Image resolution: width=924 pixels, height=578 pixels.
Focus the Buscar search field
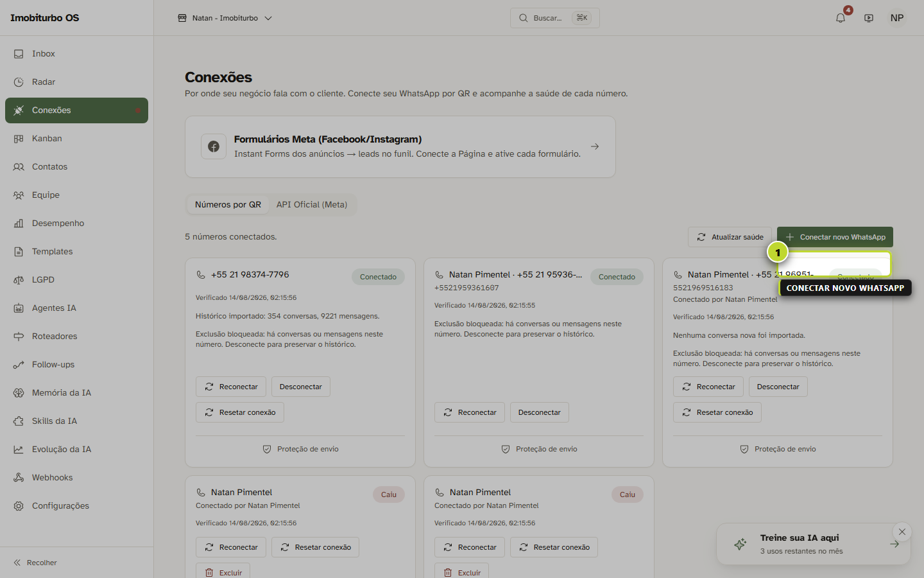[555, 18]
